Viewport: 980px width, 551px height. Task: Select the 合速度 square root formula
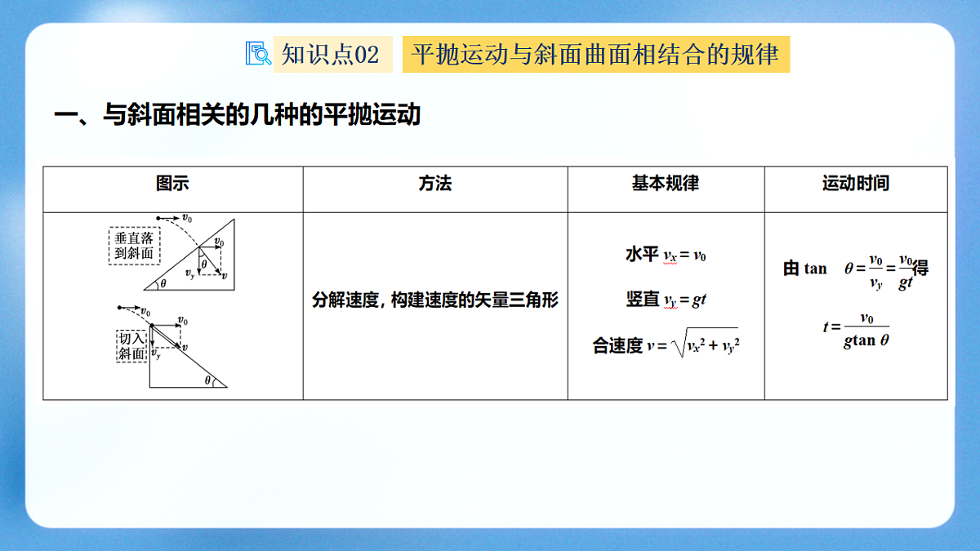tap(666, 344)
